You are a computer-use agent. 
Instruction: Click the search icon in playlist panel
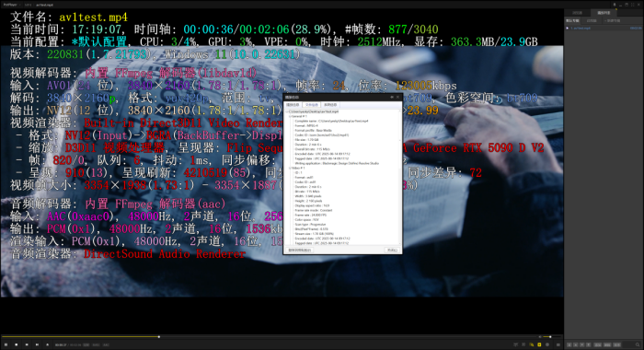click(638, 344)
